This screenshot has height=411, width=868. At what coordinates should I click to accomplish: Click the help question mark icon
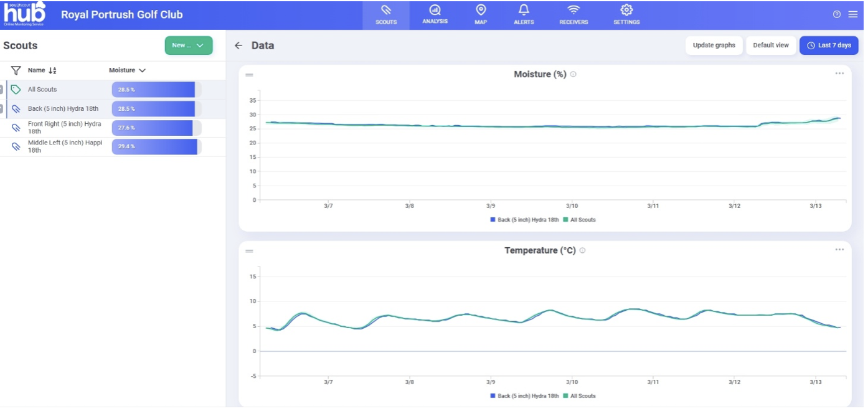(x=836, y=14)
